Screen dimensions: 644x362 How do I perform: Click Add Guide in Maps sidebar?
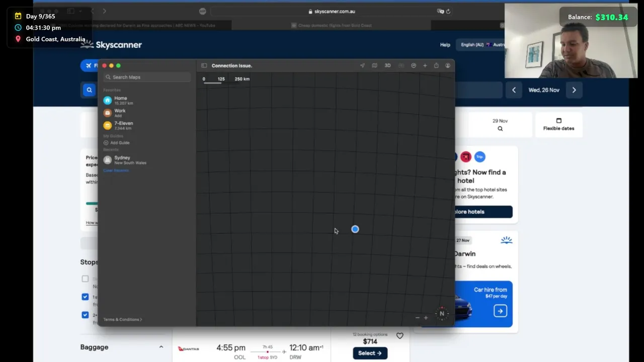click(x=116, y=143)
